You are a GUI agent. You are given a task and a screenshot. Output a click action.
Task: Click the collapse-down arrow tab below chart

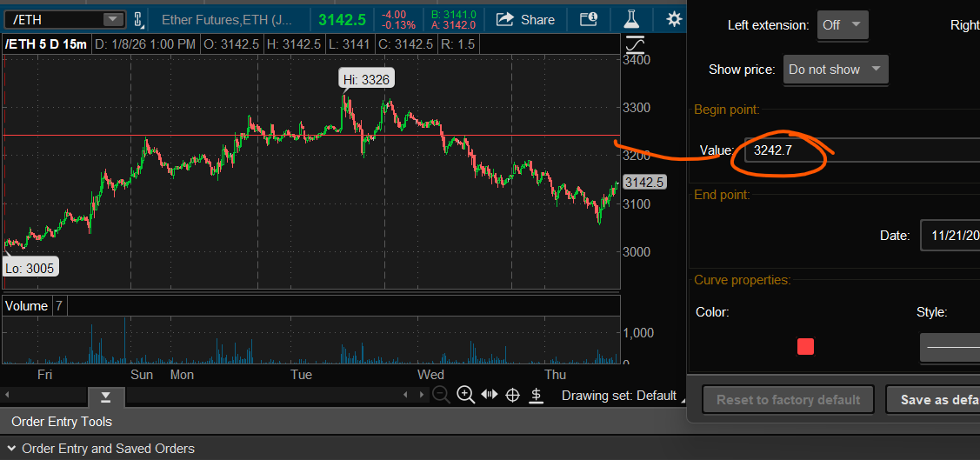[106, 397]
